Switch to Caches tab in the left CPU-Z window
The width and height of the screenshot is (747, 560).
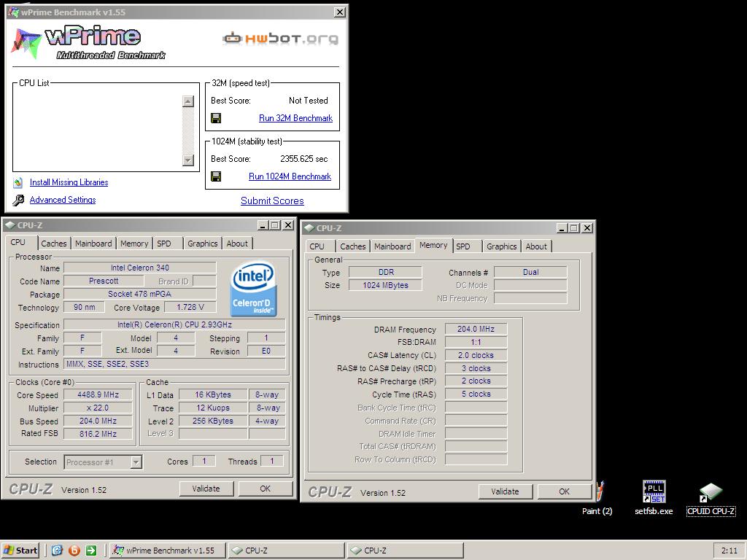pos(54,244)
